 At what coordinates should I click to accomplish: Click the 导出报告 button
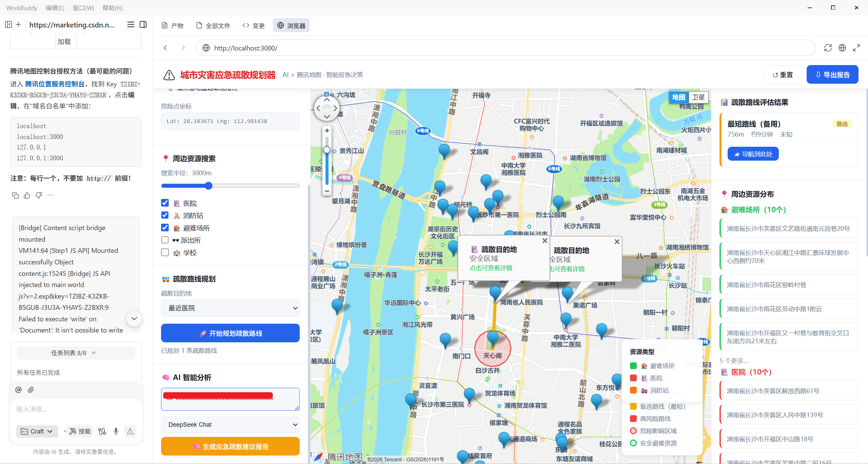coord(832,75)
